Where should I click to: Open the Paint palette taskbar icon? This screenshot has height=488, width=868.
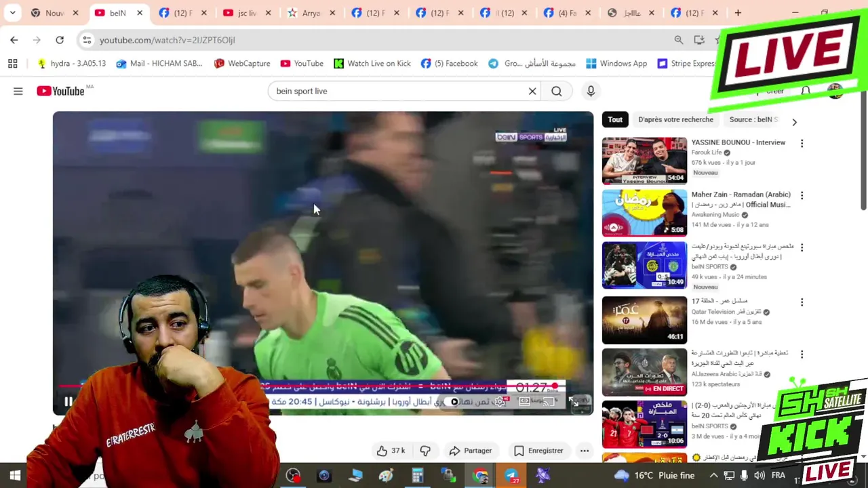[387, 476]
